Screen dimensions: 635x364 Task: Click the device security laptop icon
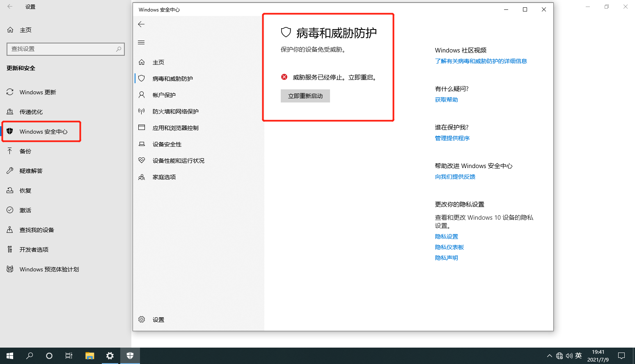click(x=142, y=144)
